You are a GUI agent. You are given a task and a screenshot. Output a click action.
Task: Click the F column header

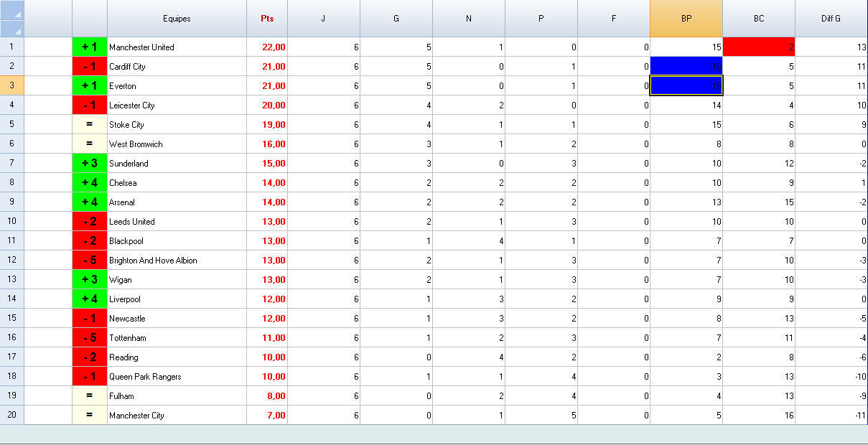tap(614, 19)
